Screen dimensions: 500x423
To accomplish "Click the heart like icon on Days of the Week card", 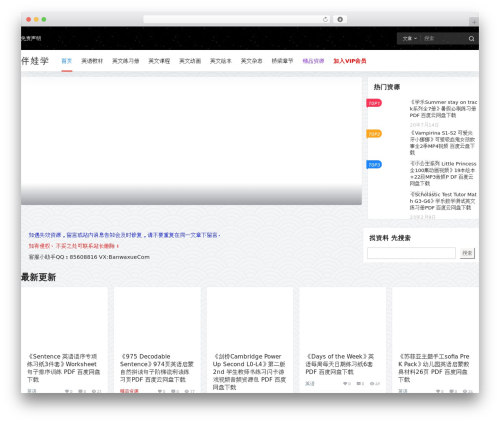I will coord(345,384).
